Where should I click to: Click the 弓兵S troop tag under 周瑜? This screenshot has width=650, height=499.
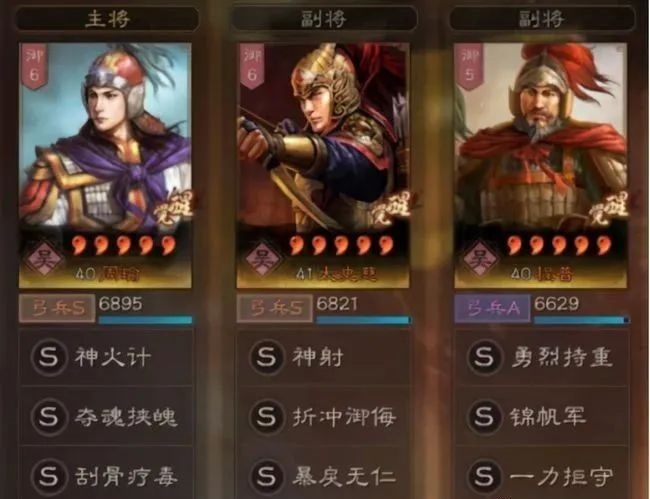57,308
